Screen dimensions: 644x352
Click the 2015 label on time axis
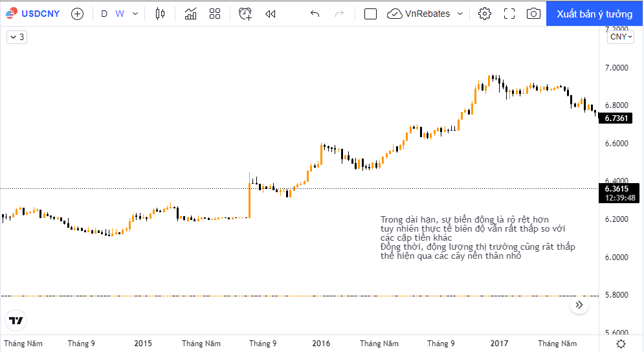click(143, 344)
